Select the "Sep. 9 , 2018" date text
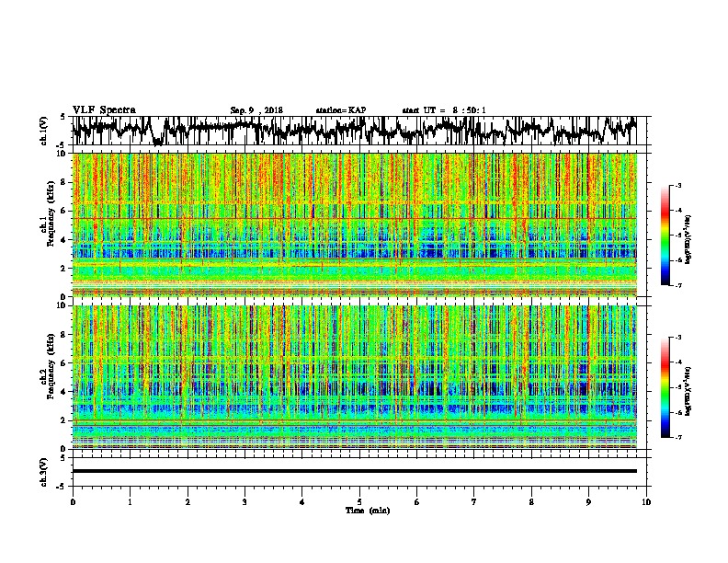 (256, 110)
